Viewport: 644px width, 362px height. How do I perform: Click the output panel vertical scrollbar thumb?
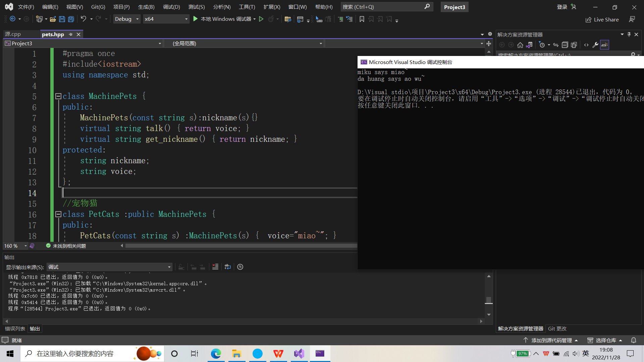point(489,300)
